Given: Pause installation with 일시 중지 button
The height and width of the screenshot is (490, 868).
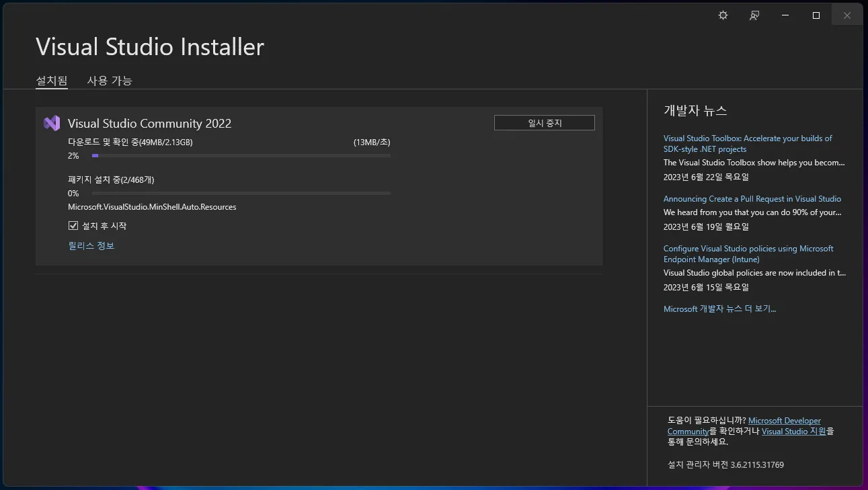Looking at the screenshot, I should [x=545, y=123].
